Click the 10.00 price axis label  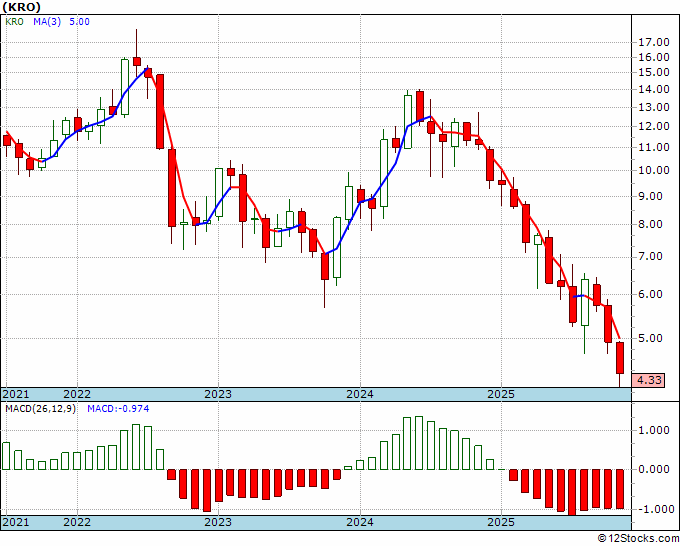654,170
